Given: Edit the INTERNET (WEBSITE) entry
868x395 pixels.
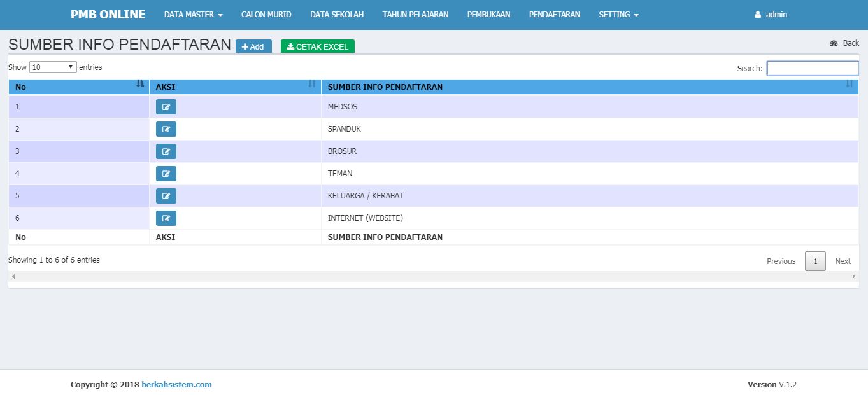Looking at the screenshot, I should click(166, 218).
